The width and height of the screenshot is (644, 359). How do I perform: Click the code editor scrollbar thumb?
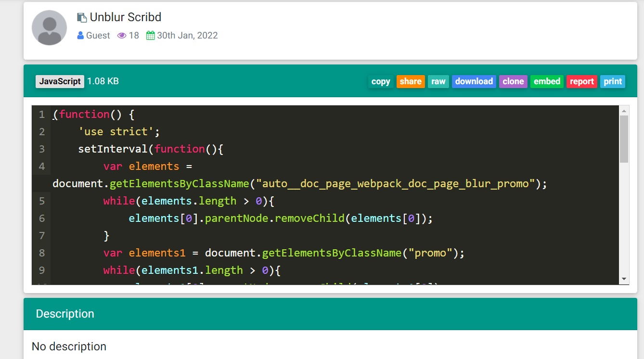[x=624, y=139]
